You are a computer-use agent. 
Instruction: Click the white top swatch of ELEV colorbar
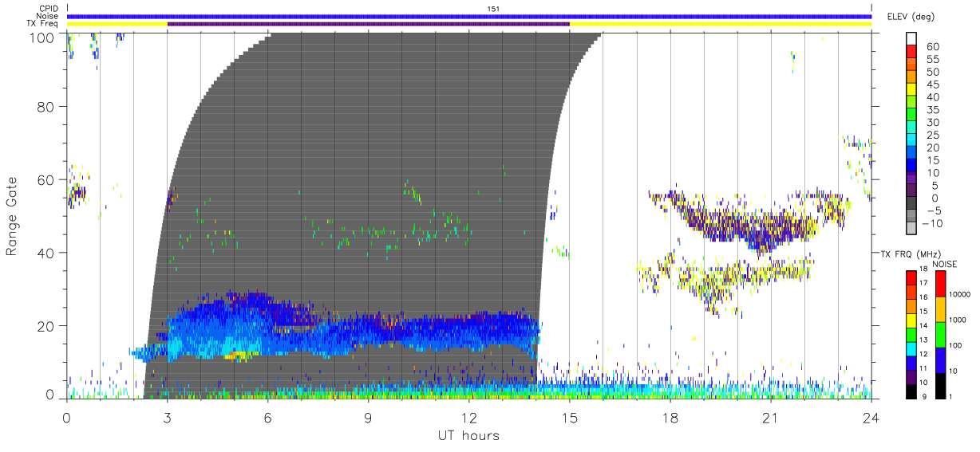click(x=912, y=38)
